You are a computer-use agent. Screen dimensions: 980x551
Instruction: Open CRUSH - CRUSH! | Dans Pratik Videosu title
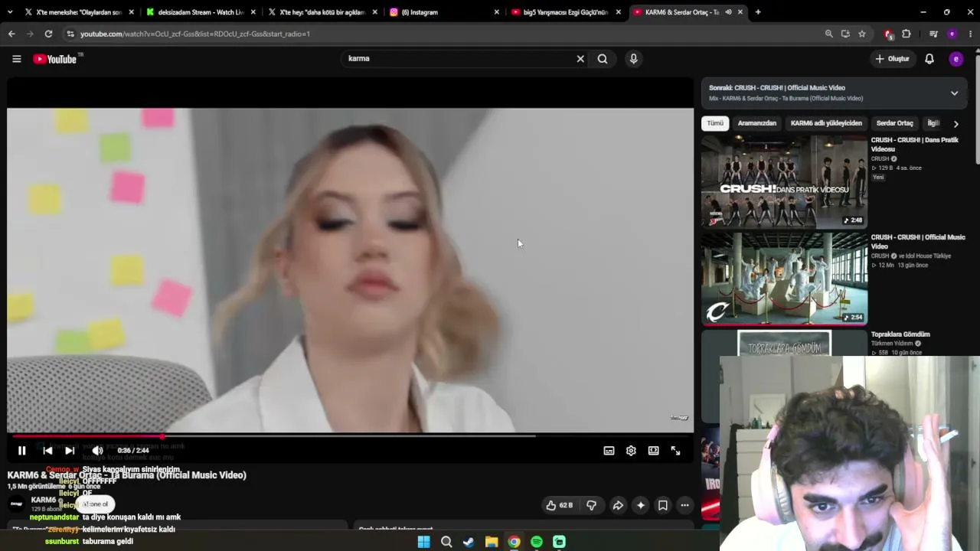click(914, 145)
